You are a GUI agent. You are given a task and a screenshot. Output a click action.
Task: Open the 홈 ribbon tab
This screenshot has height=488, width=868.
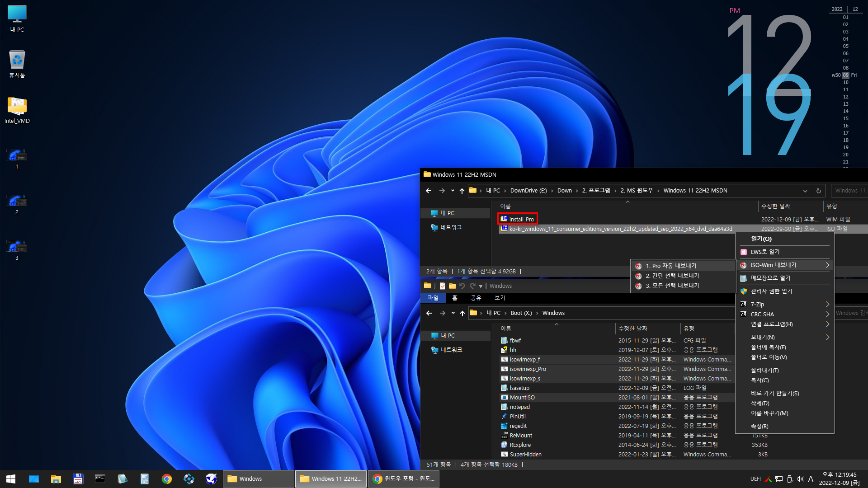[x=455, y=298]
